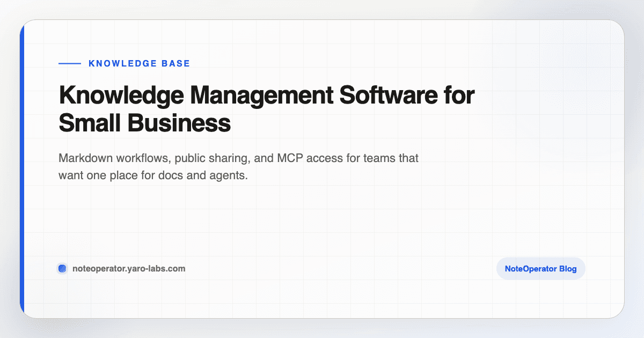
Task: Click the logo beside noteoperator.yaro-labs.com
Action: click(x=62, y=268)
